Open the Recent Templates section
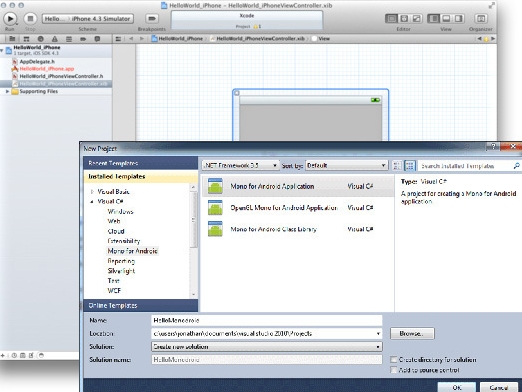The image size is (522, 392). click(141, 163)
